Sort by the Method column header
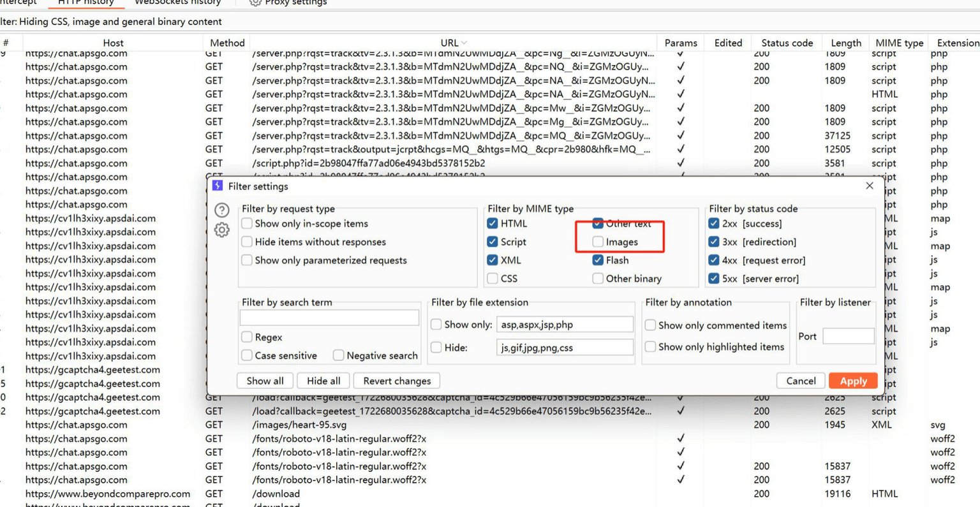The width and height of the screenshot is (980, 507). tap(227, 43)
